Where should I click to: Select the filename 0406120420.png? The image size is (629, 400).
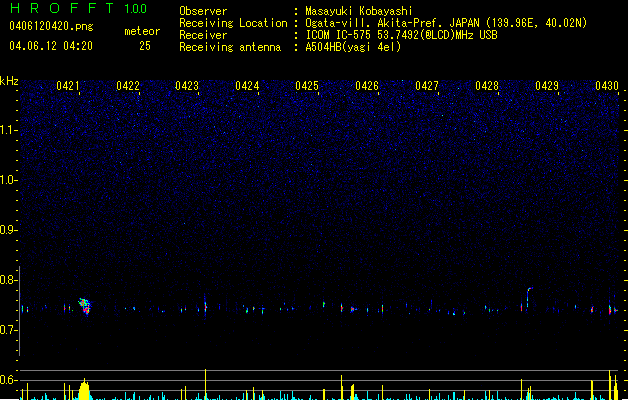[51, 26]
